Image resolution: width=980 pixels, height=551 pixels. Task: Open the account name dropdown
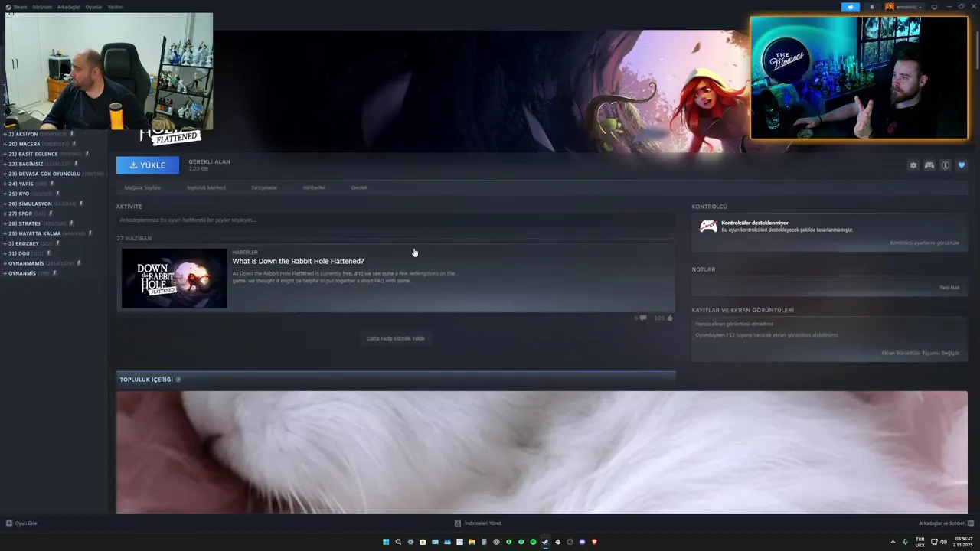click(x=904, y=7)
